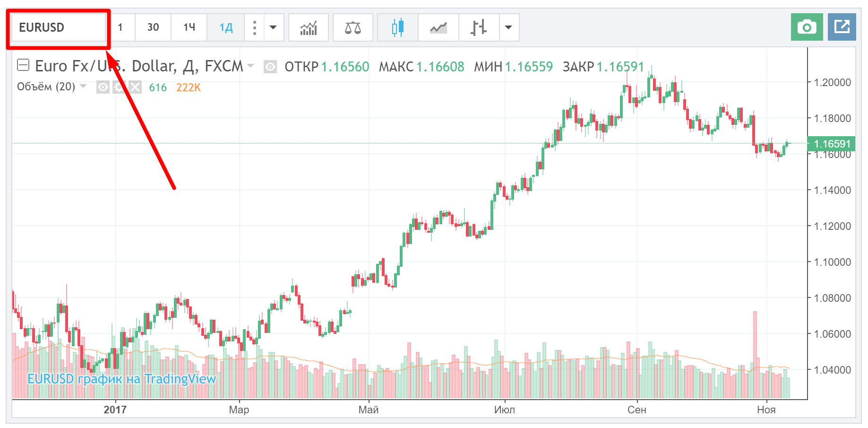Open the EURUSD график на TradingView link
The height and width of the screenshot is (428, 868).
[121, 379]
